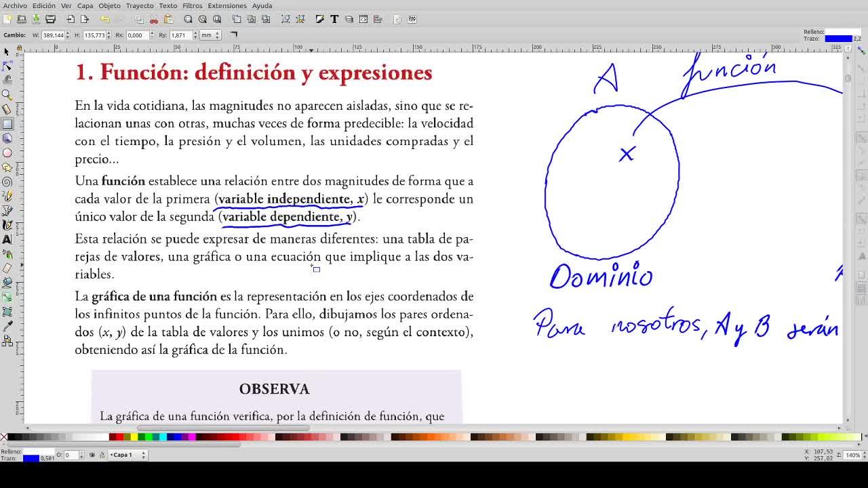Click the Paste clipboard icon

168,19
